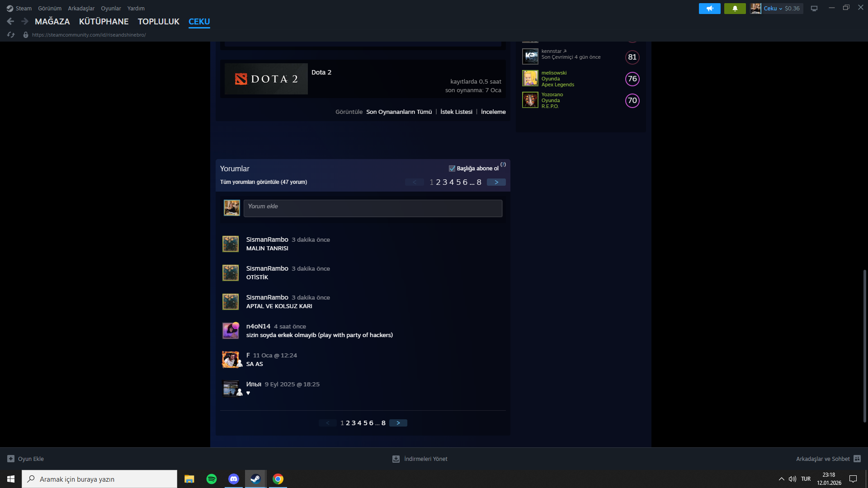This screenshot has width=868, height=488.
Task: Open Spotify from the taskbar
Action: tap(212, 479)
